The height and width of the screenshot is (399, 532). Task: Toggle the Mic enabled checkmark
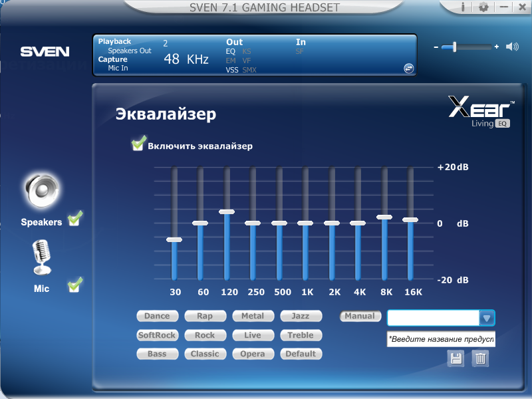75,285
